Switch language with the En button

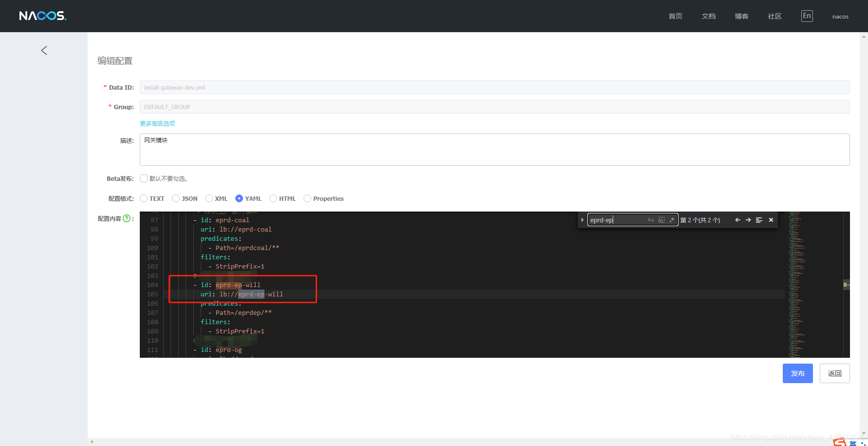(x=807, y=16)
